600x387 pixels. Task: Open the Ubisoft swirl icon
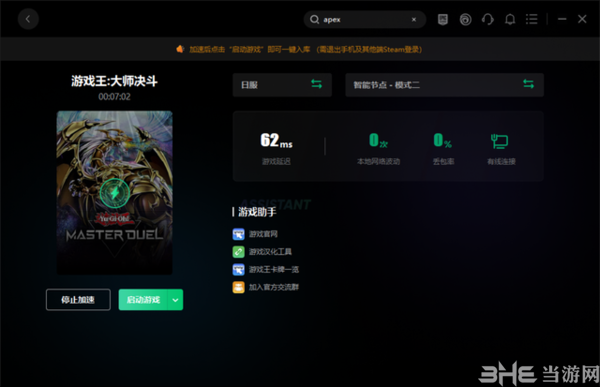(x=465, y=19)
